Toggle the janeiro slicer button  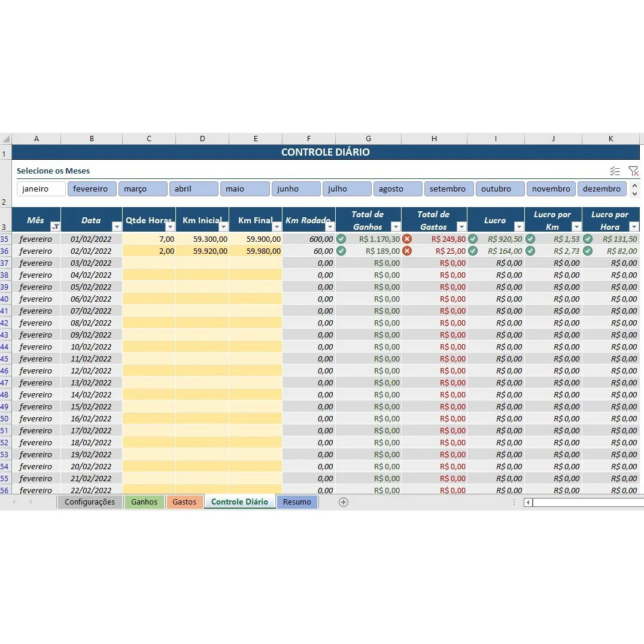coord(41,189)
